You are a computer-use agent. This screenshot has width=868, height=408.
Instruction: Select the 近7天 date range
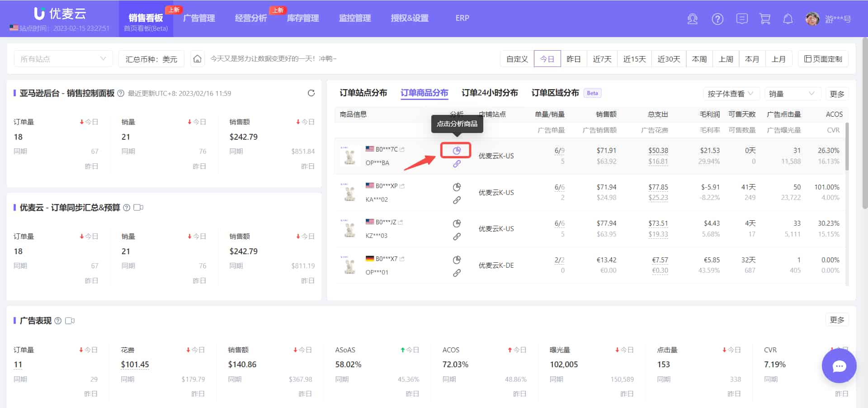click(x=602, y=59)
